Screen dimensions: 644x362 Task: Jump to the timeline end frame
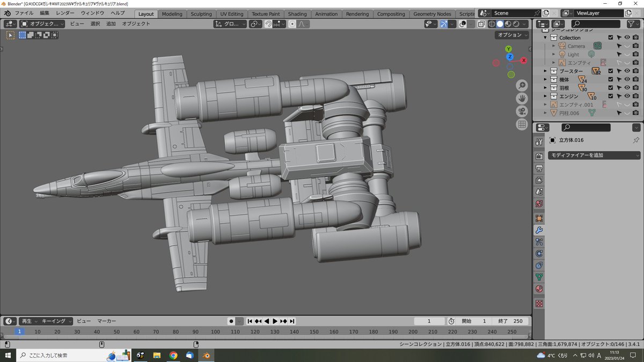click(x=292, y=321)
